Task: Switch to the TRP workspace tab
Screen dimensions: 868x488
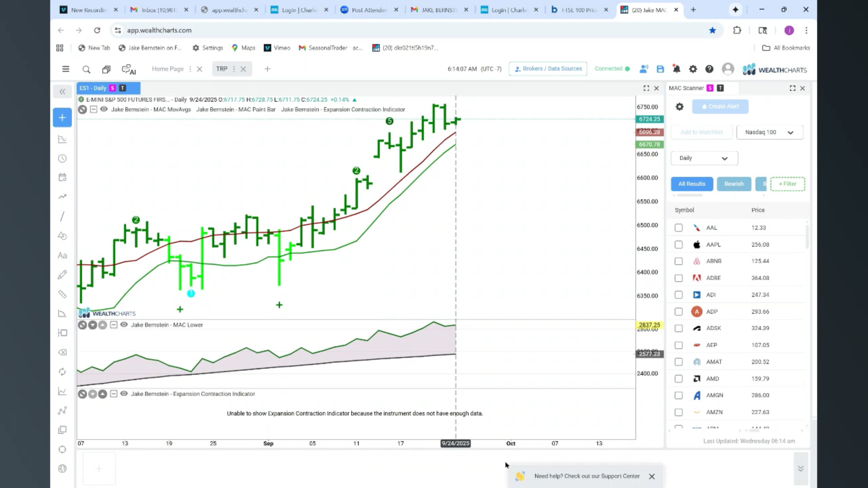Action: coord(222,69)
